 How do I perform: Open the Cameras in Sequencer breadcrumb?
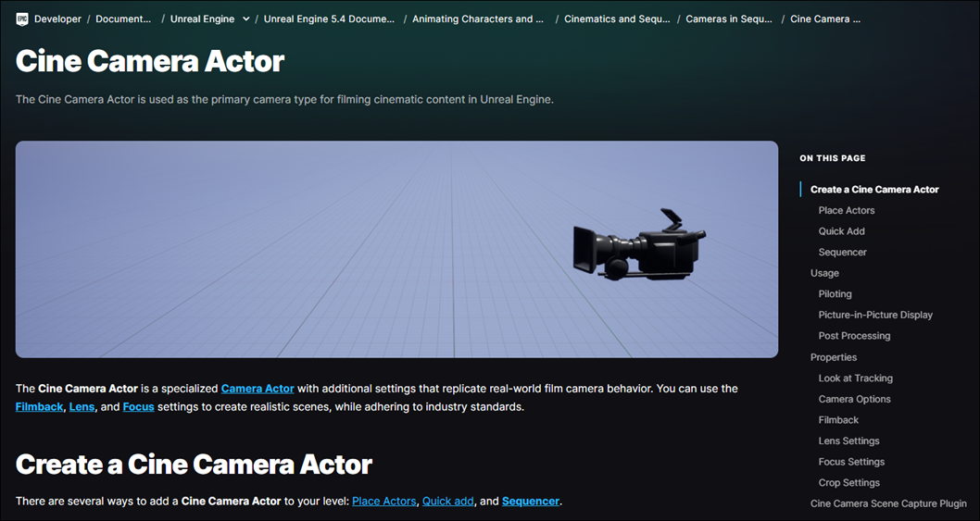tap(729, 19)
